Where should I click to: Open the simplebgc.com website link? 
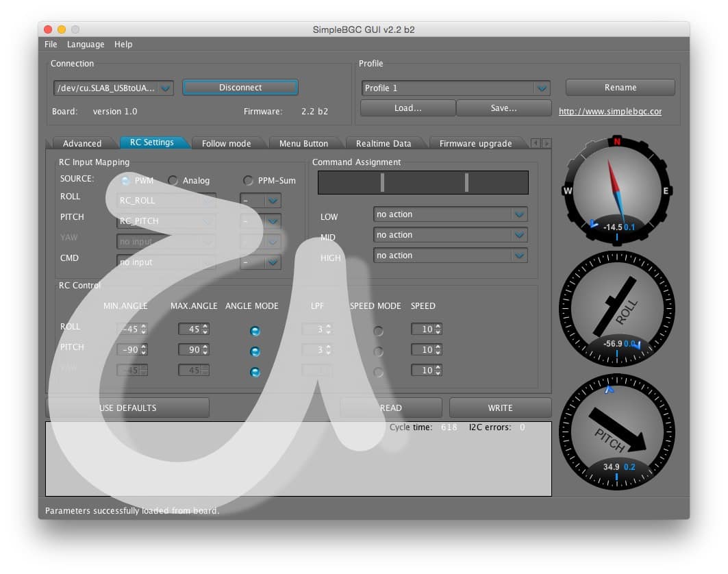[x=610, y=112]
